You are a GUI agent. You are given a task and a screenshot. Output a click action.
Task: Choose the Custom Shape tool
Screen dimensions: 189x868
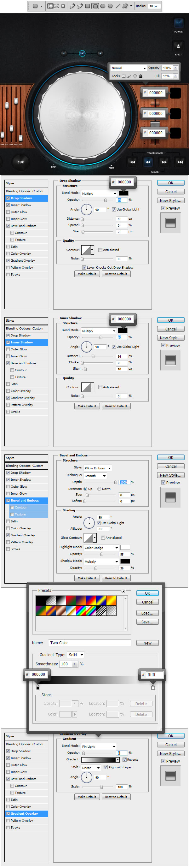click(125, 6)
